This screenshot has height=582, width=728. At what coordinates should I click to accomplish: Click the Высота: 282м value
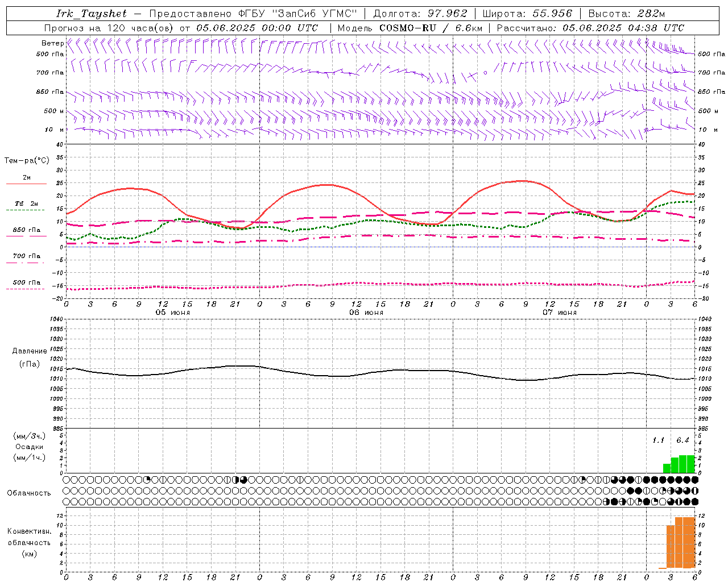coord(626,14)
